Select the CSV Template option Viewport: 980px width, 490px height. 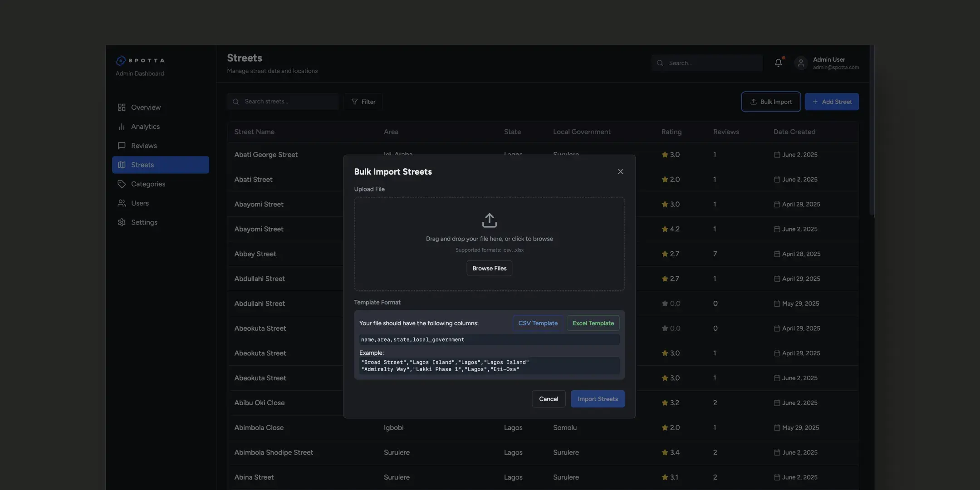[538, 323]
